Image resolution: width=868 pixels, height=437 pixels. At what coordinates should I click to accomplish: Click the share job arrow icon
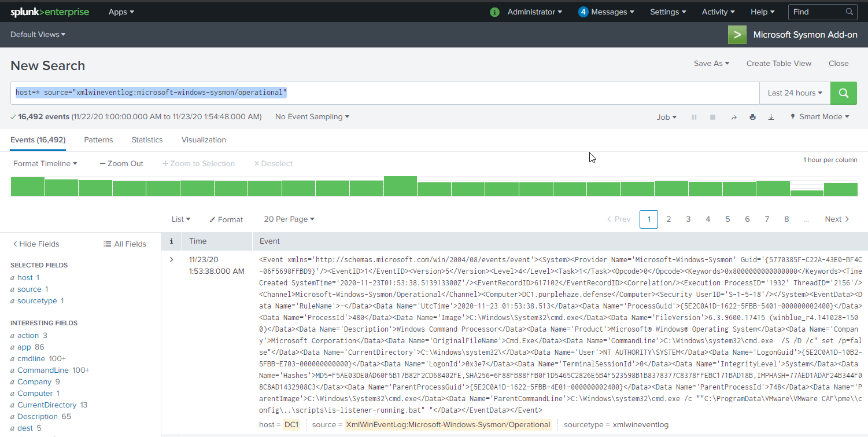(733, 117)
